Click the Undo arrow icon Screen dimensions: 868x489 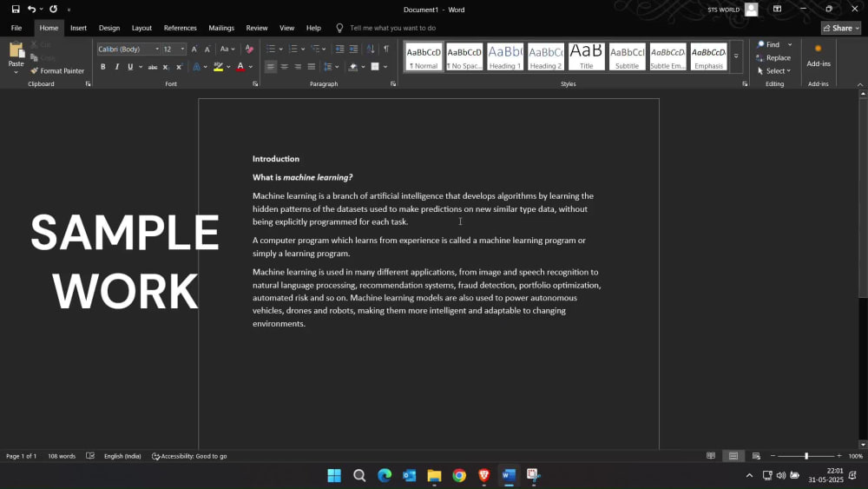coord(31,9)
